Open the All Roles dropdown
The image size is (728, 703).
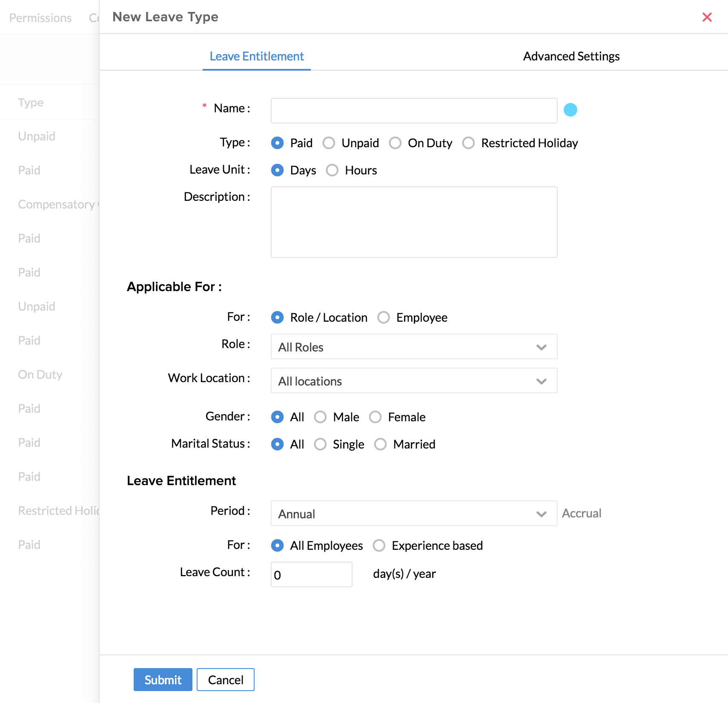pyautogui.click(x=414, y=347)
